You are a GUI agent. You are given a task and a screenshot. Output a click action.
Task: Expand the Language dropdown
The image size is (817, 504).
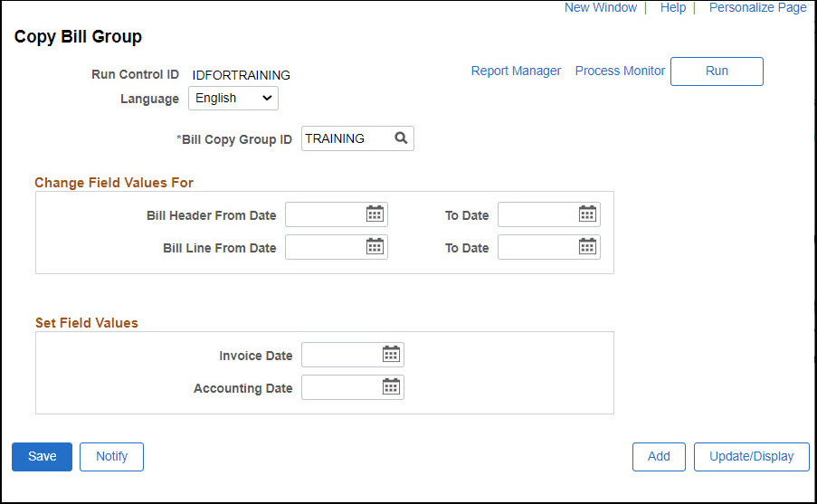[233, 98]
